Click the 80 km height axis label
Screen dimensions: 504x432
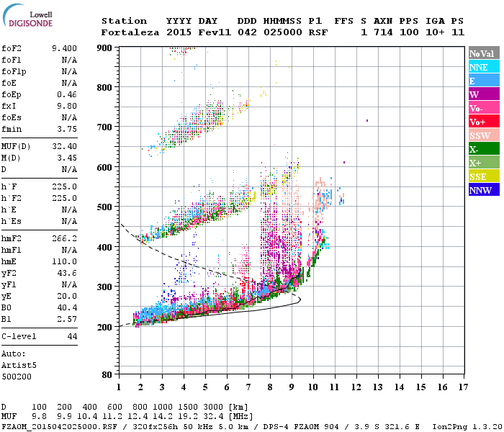coord(107,374)
